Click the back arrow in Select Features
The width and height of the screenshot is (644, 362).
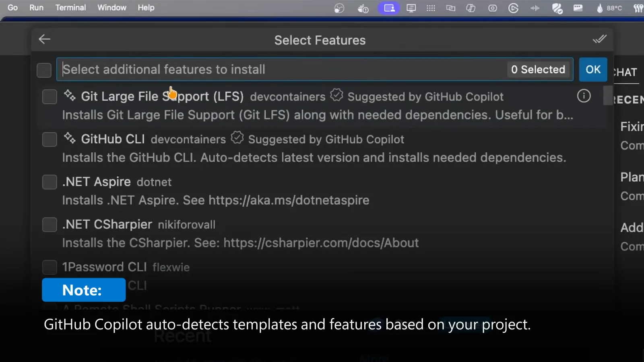[x=44, y=39]
